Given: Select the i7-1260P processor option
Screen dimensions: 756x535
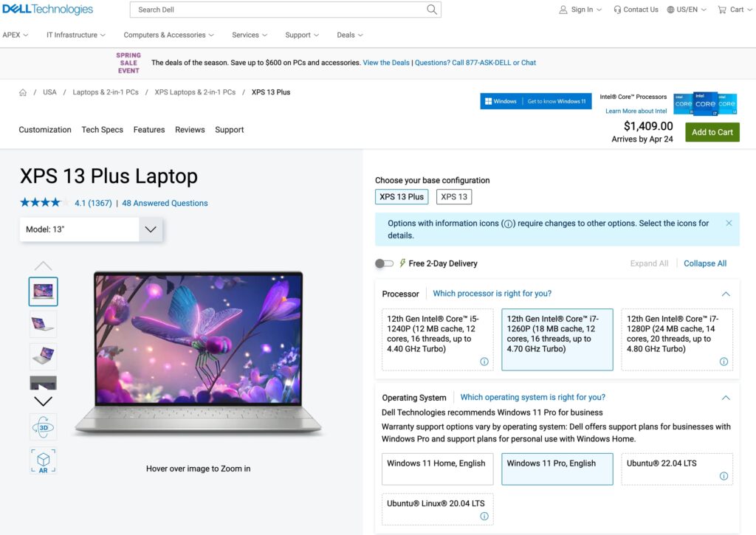Looking at the screenshot, I should (557, 339).
